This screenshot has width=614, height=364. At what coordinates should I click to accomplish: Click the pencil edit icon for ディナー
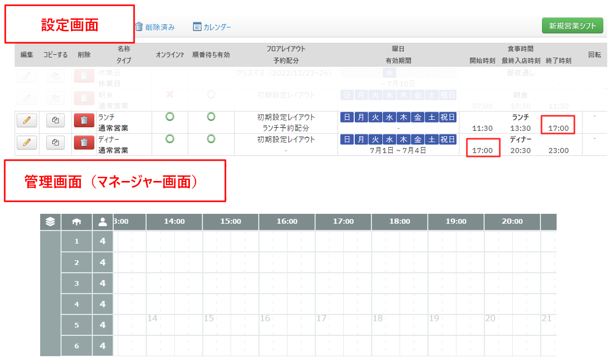click(x=27, y=142)
